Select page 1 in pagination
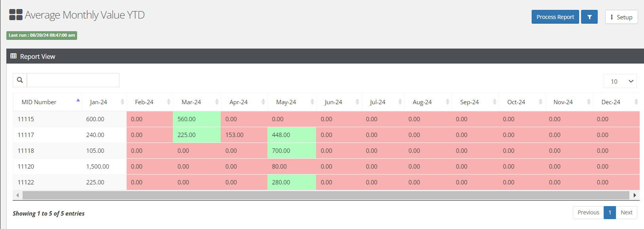This screenshot has width=644, height=229. [610, 212]
